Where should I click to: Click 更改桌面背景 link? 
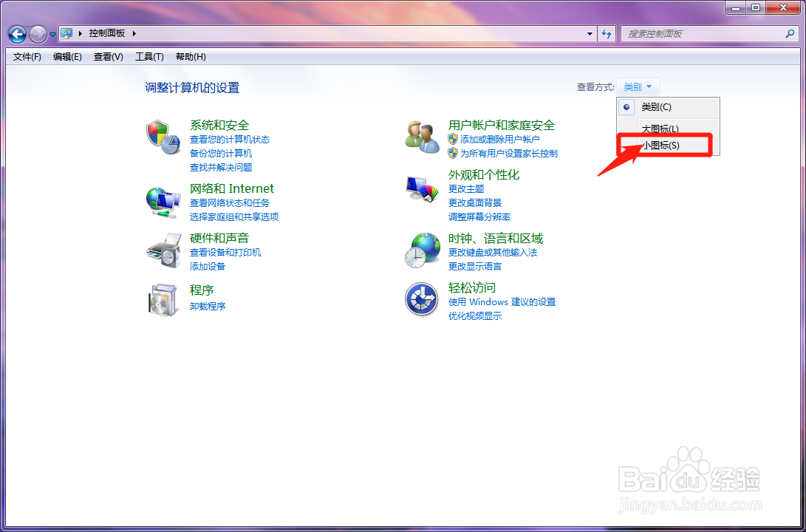(475, 203)
